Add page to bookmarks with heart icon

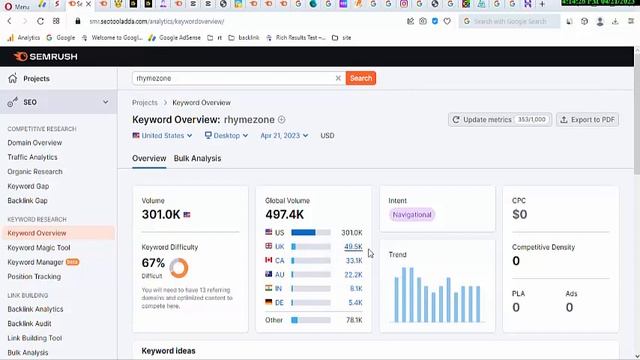(447, 21)
